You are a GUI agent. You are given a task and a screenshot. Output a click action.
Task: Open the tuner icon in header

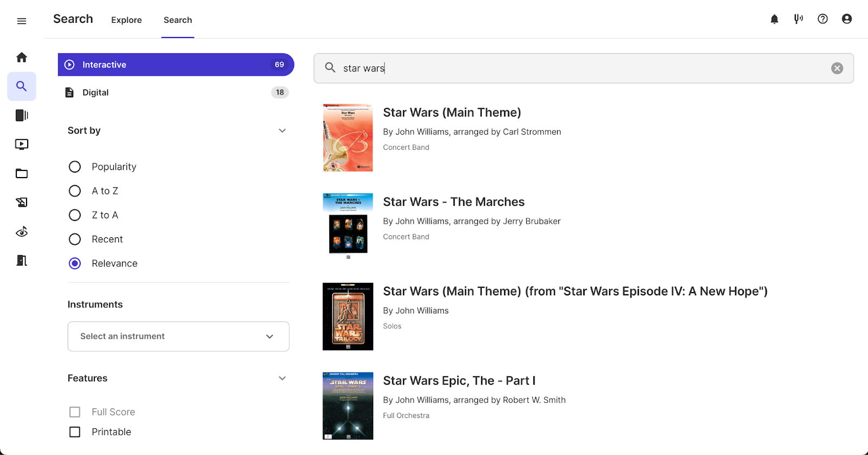coord(799,19)
